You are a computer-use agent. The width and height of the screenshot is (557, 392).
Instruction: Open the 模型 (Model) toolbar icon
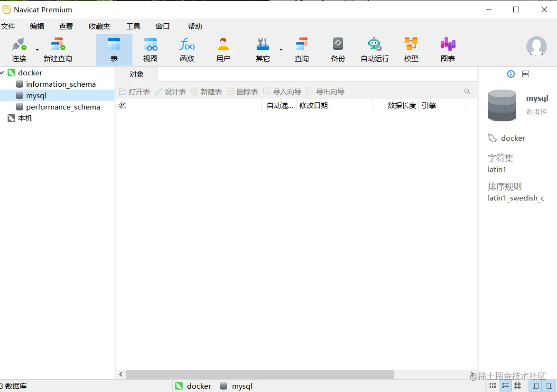point(411,50)
